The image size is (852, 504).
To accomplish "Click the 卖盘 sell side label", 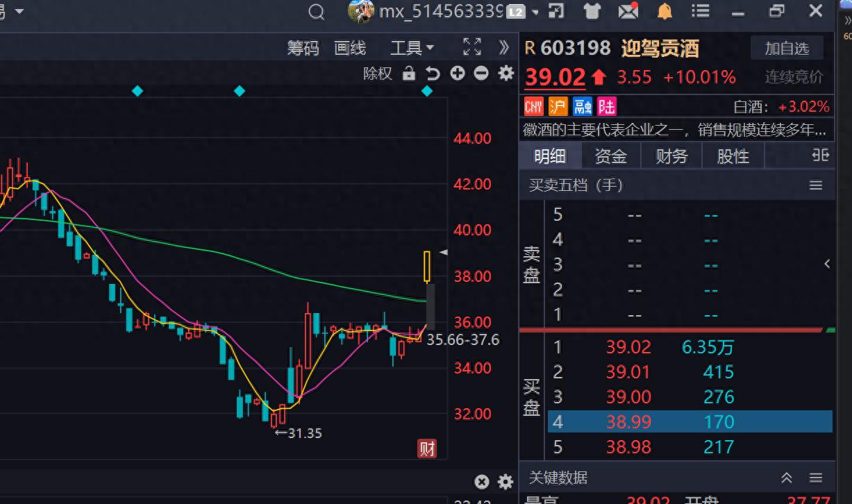I will pyautogui.click(x=531, y=264).
